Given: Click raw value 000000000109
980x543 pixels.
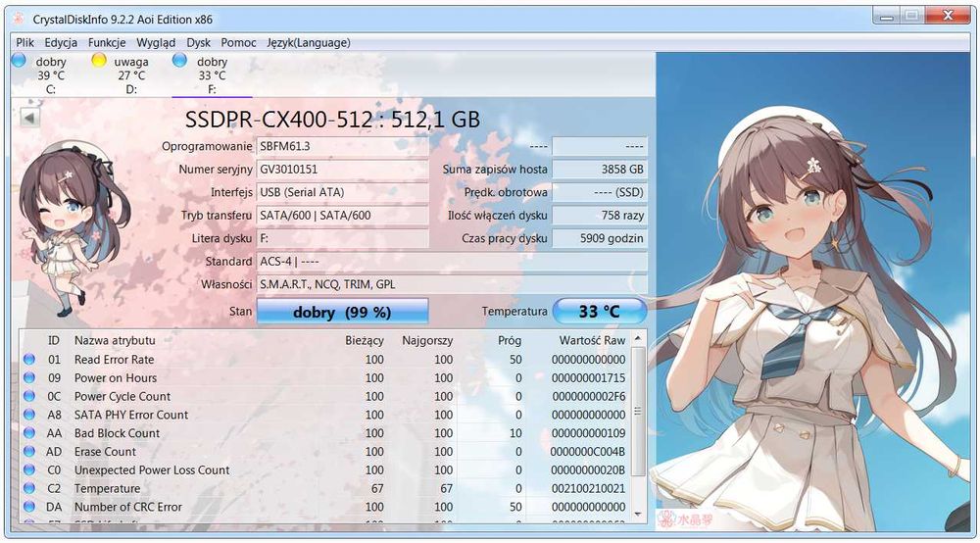Looking at the screenshot, I should [x=588, y=433].
